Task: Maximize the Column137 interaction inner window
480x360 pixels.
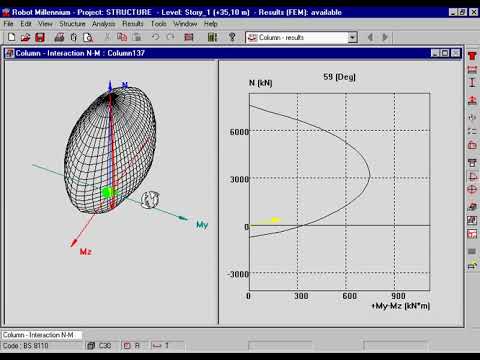Action: tap(445, 53)
